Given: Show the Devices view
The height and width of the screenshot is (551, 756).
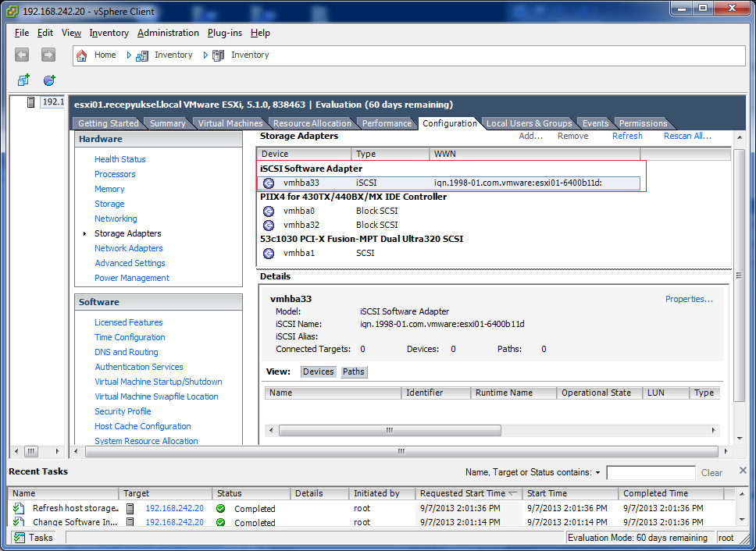Looking at the screenshot, I should pyautogui.click(x=318, y=371).
